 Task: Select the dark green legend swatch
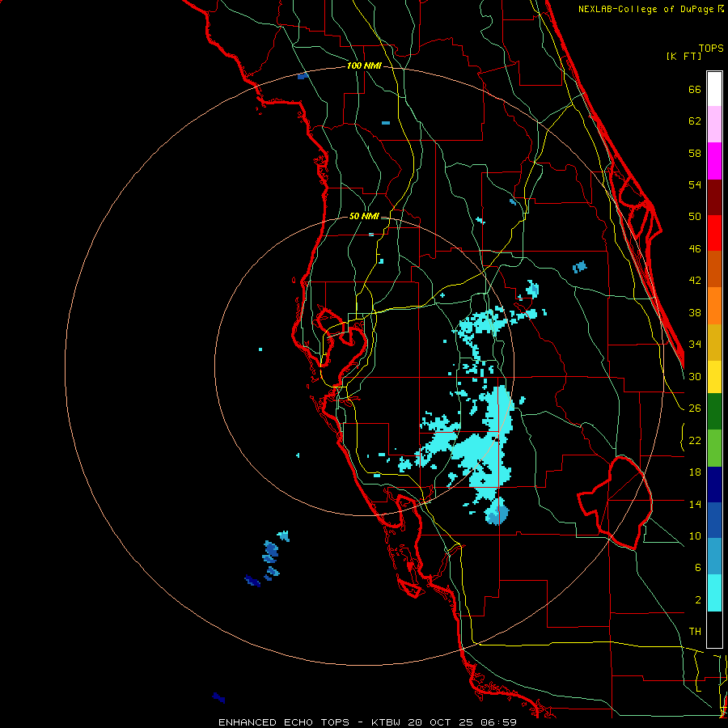714,412
